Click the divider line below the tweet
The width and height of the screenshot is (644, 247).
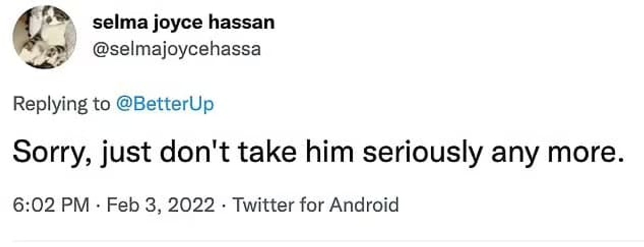coord(322,241)
